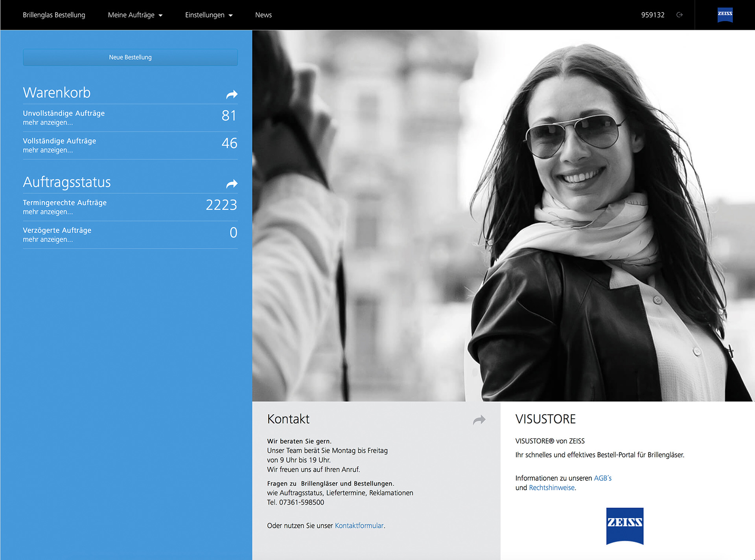755x560 pixels.
Task: Go to the News menu item
Action: tap(263, 15)
